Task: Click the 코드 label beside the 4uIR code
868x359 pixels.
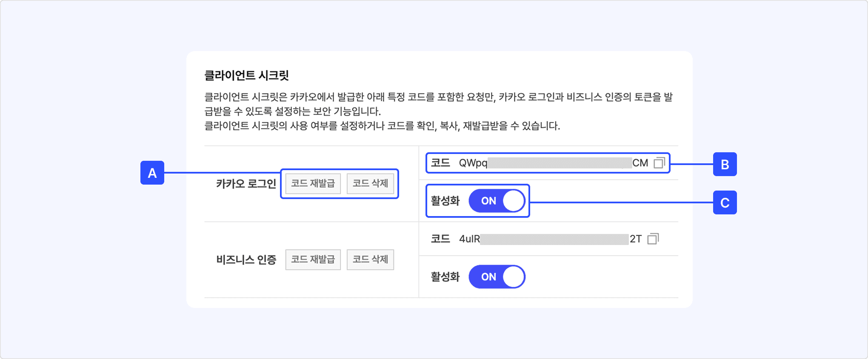Action: (440, 239)
